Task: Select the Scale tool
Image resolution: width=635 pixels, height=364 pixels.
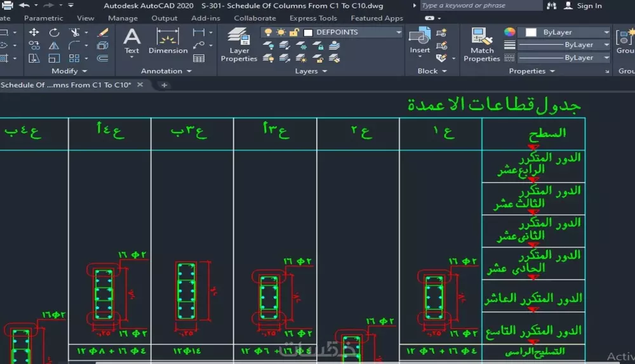Action: point(54,58)
